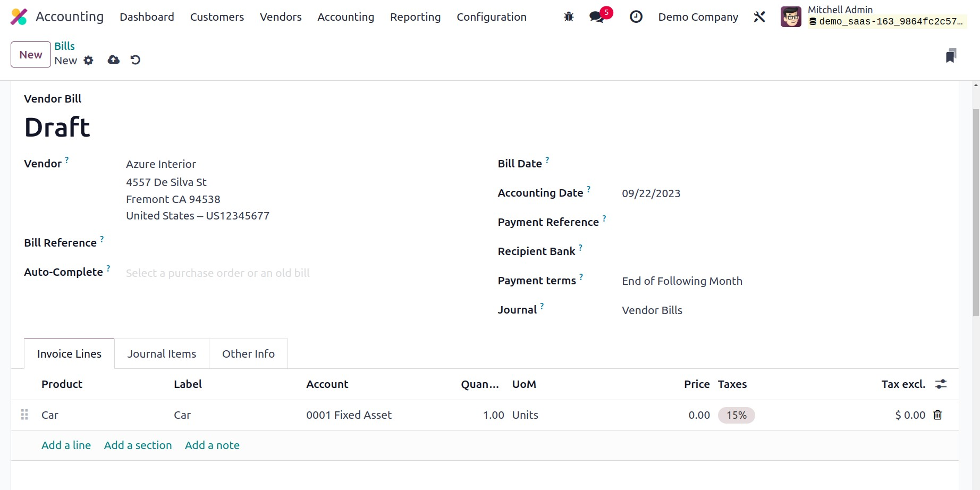Click the bug debug tools icon
The height and width of the screenshot is (490, 980).
coord(569,17)
